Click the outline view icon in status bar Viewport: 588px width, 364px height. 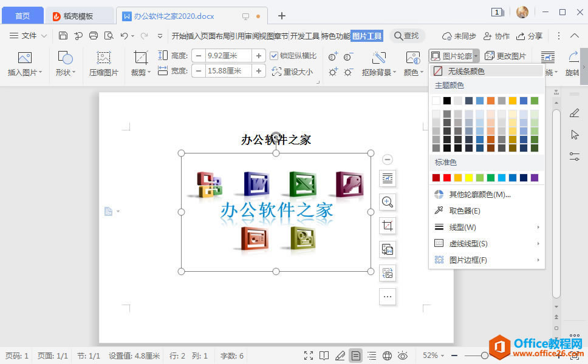pos(371,356)
